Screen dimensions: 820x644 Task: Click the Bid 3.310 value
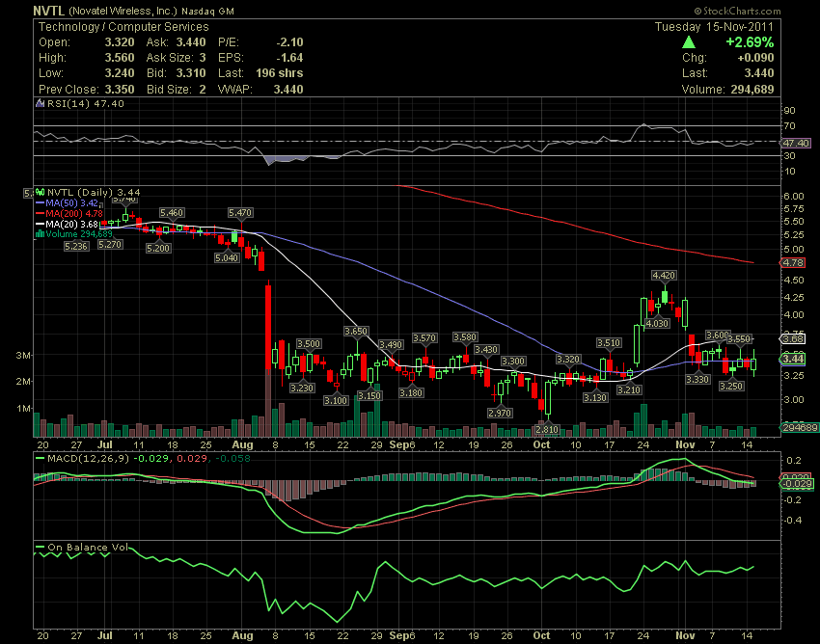190,73
